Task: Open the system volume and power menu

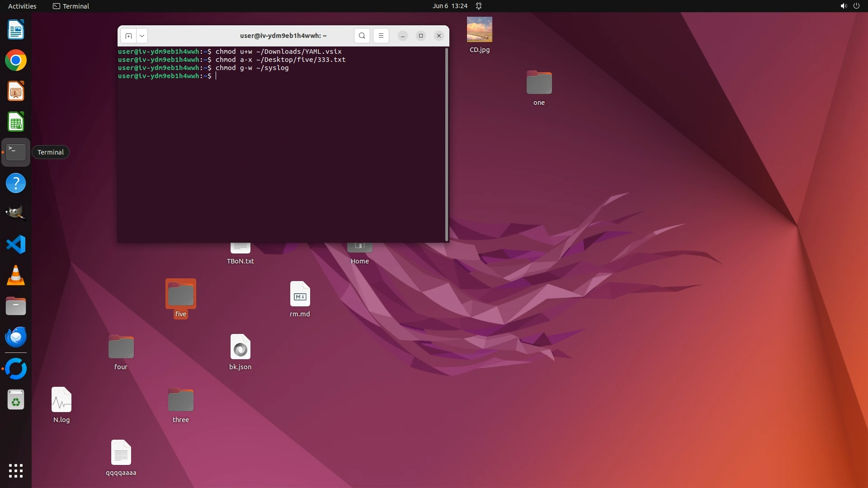Action: point(849,6)
